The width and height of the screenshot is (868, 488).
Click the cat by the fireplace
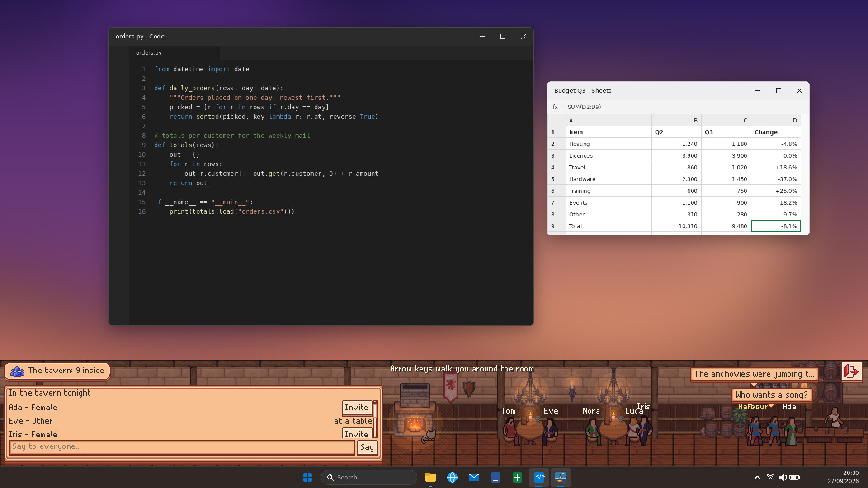[x=429, y=436]
